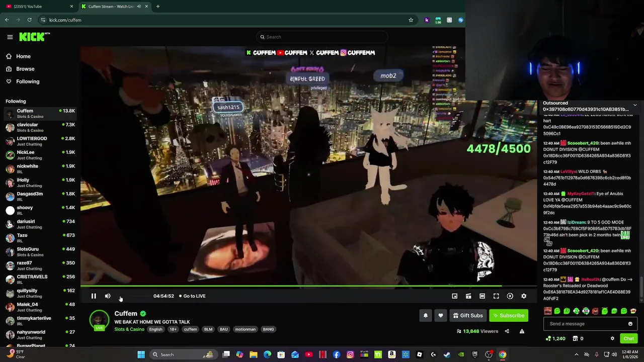Image resolution: width=644 pixels, height=362 pixels.
Task: Toggle fullscreen mode
Action: coord(496,296)
